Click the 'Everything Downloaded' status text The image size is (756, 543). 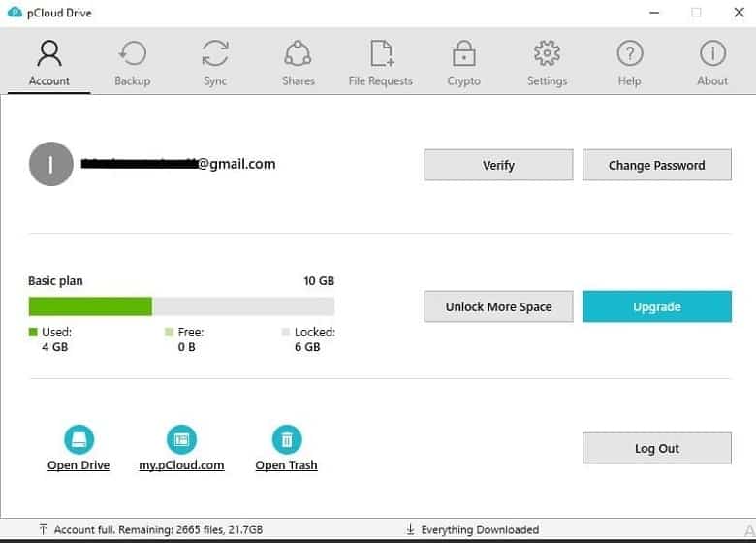480,529
